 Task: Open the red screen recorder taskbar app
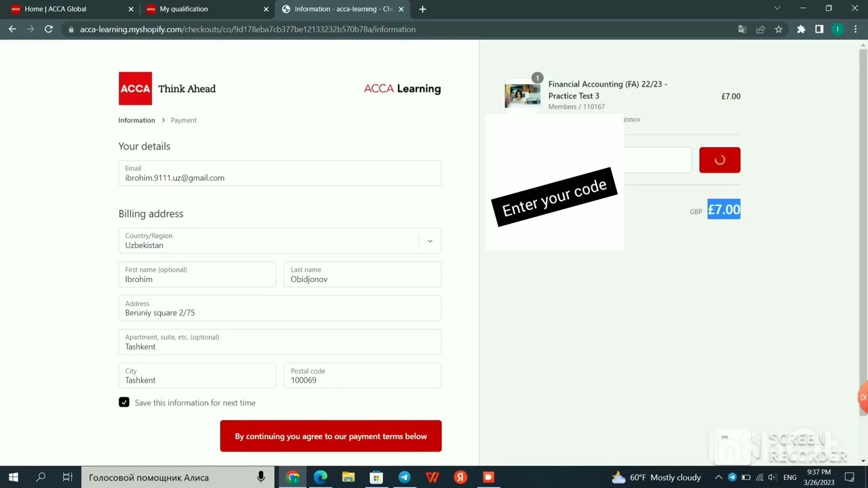pyautogui.click(x=488, y=477)
